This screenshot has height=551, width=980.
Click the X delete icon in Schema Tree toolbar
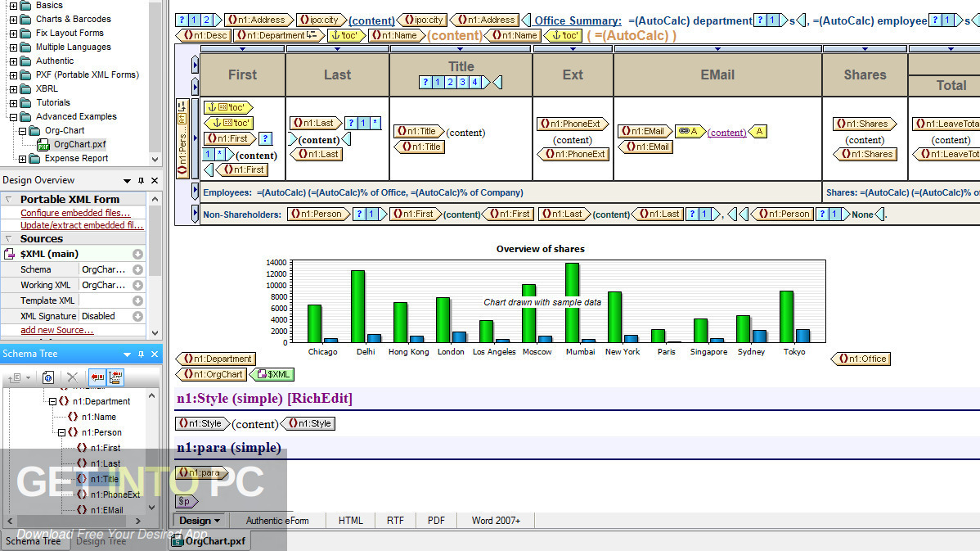73,377
